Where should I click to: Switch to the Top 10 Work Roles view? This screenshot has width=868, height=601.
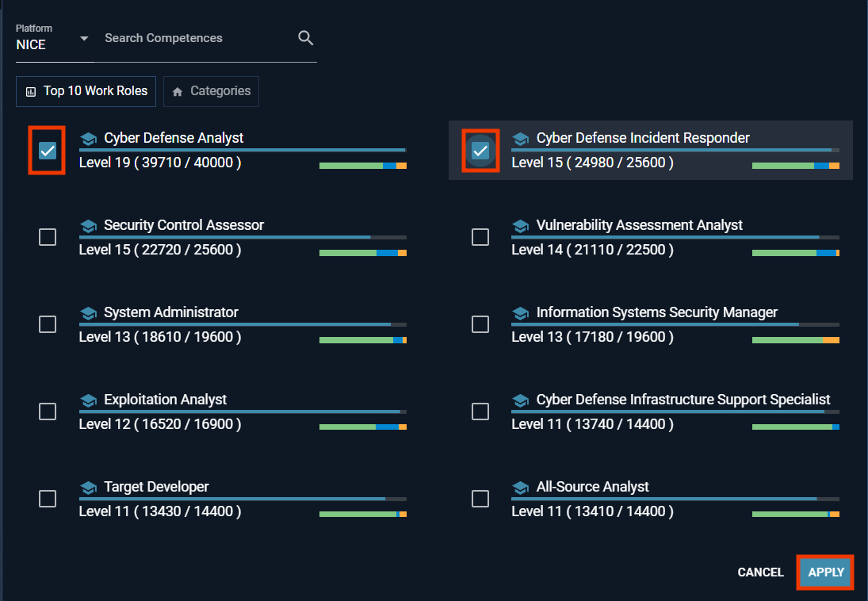[86, 91]
